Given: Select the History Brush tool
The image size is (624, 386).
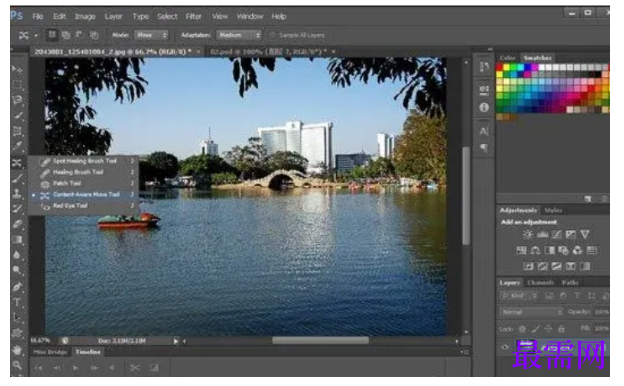Looking at the screenshot, I should coord(17,209).
